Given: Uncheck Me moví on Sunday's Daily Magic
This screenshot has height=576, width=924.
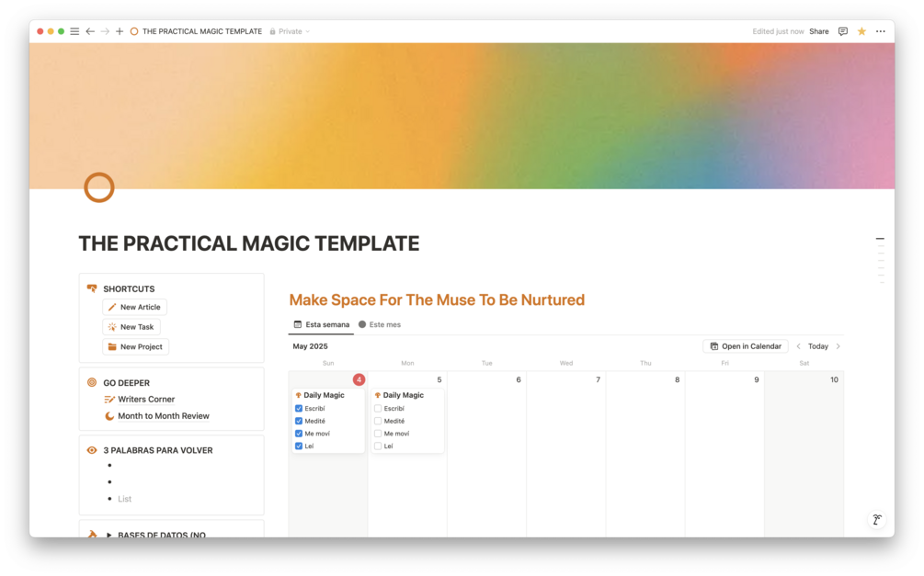Looking at the screenshot, I should (299, 434).
